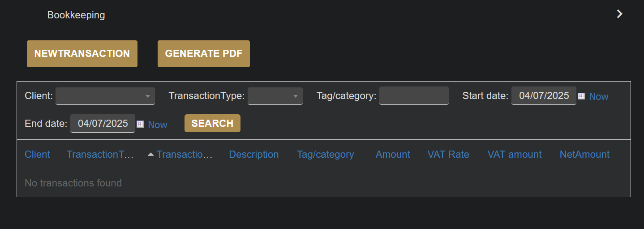The image size is (644, 229).
Task: Sort by the Description column header
Action: 254,155
